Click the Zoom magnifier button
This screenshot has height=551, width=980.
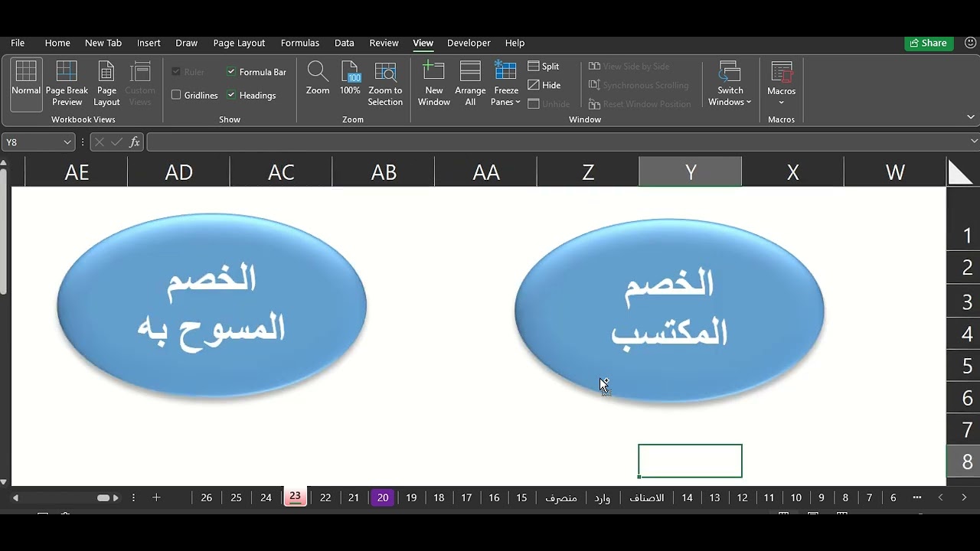pyautogui.click(x=318, y=79)
